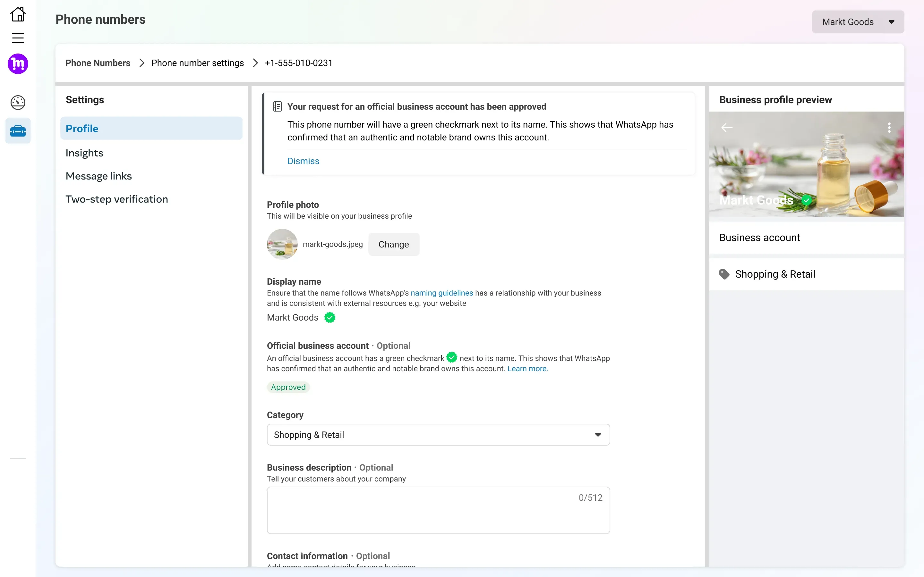Image resolution: width=924 pixels, height=577 pixels.
Task: Toggle the official business account approval status
Action: 288,387
